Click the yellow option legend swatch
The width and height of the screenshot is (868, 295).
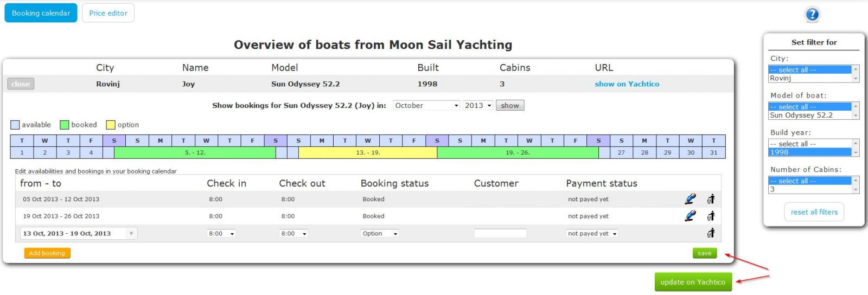point(111,125)
